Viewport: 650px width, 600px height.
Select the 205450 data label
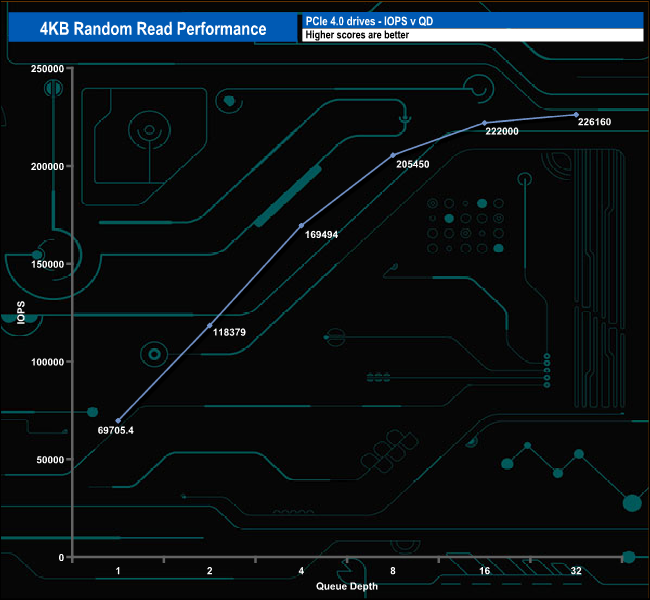point(412,163)
